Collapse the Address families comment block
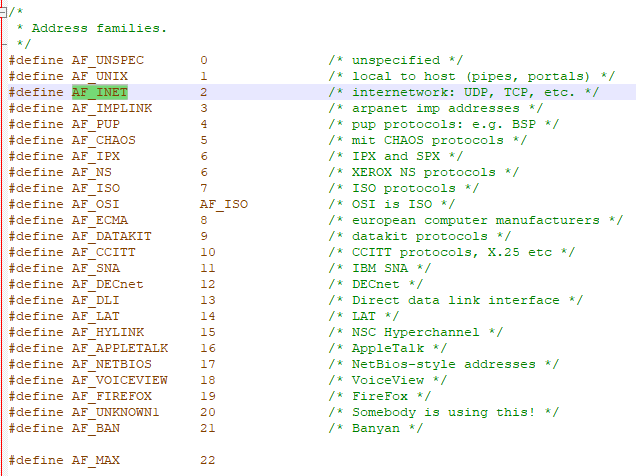 [x=4, y=11]
